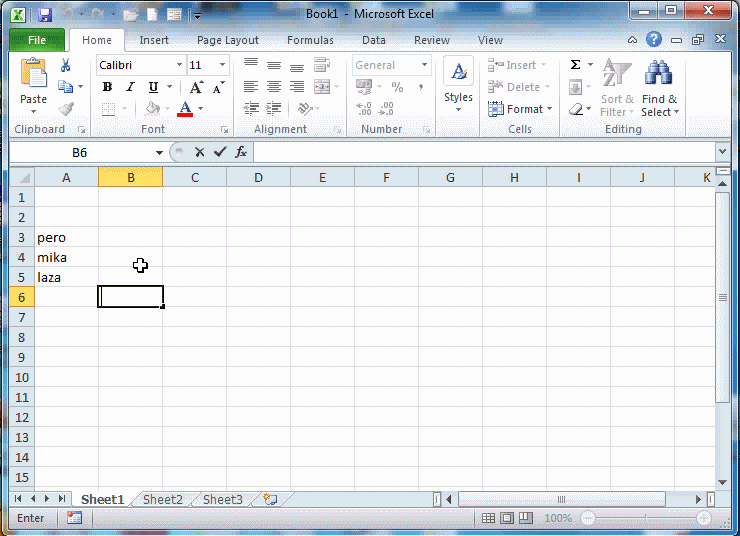
Task: Open the Calibri font name dropdown
Action: pos(180,65)
